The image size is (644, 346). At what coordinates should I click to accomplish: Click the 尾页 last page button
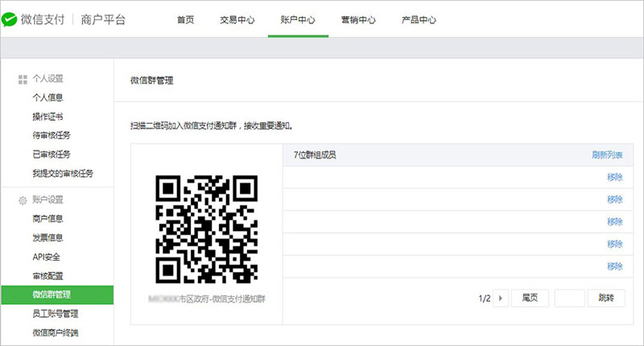click(530, 298)
